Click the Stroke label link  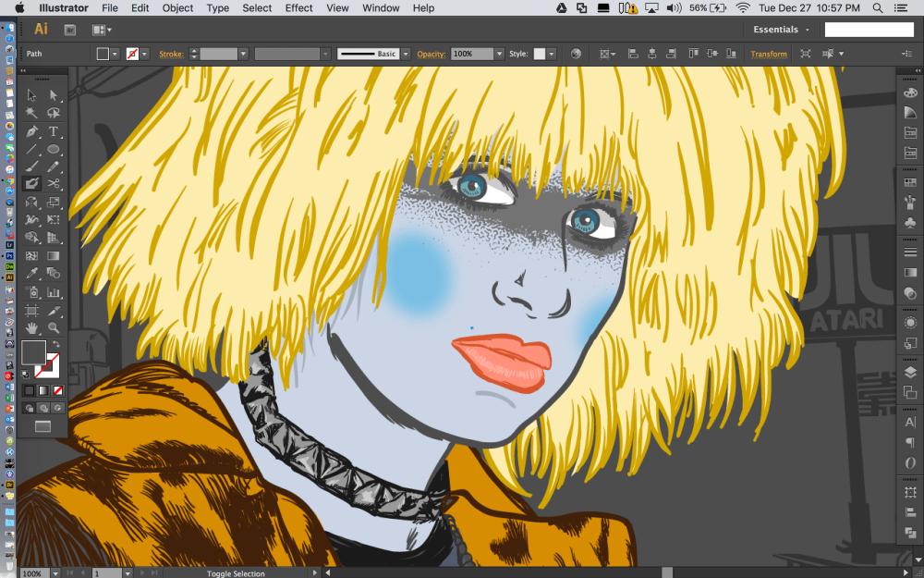tap(171, 55)
